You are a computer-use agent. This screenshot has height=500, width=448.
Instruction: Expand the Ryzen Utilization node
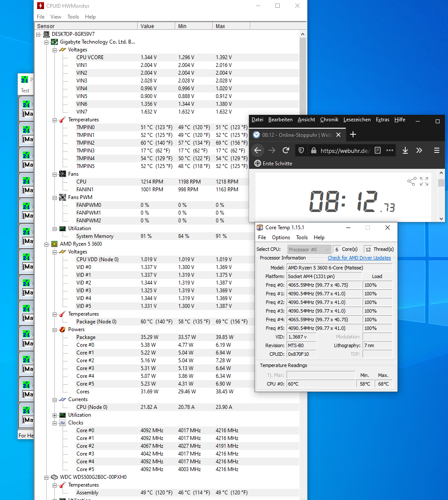[x=54, y=415]
